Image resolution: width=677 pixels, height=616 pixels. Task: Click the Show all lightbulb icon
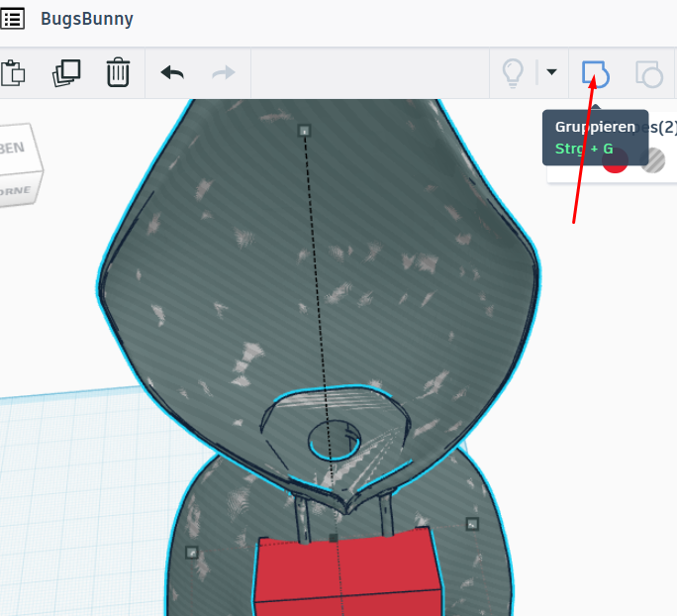513,73
